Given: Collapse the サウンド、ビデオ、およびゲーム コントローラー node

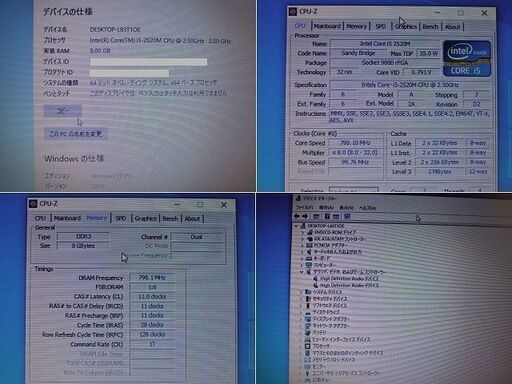Looking at the screenshot, I should click(301, 272).
